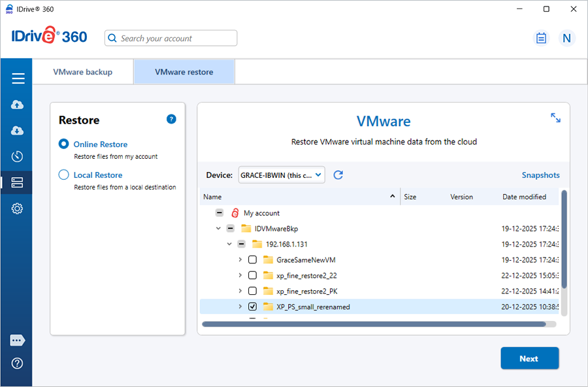
Task: Click the Next button
Action: click(x=529, y=358)
